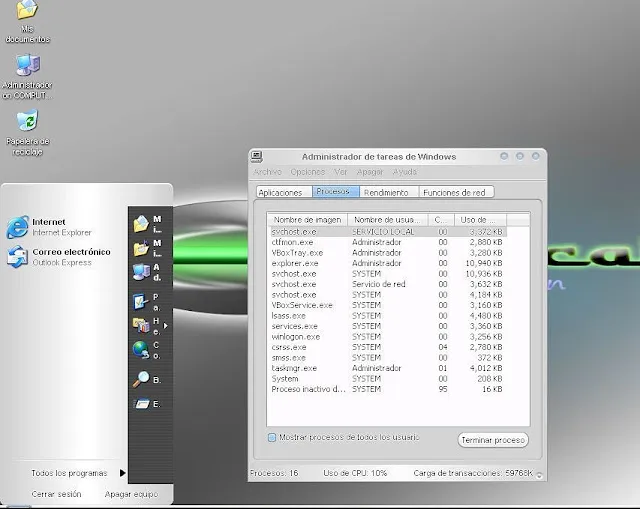Select the winlogon.exe process row

(x=388, y=337)
